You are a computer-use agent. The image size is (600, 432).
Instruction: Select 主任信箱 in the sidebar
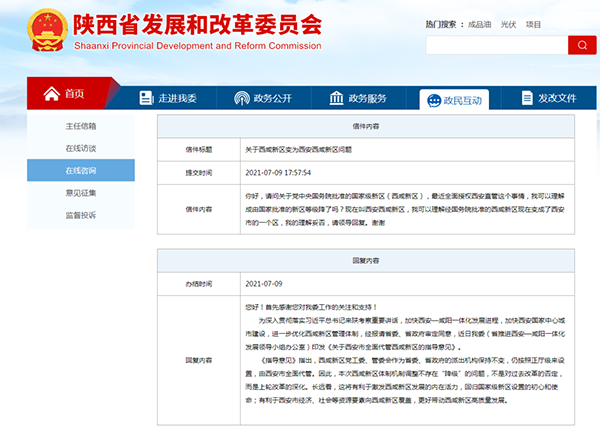(x=81, y=126)
